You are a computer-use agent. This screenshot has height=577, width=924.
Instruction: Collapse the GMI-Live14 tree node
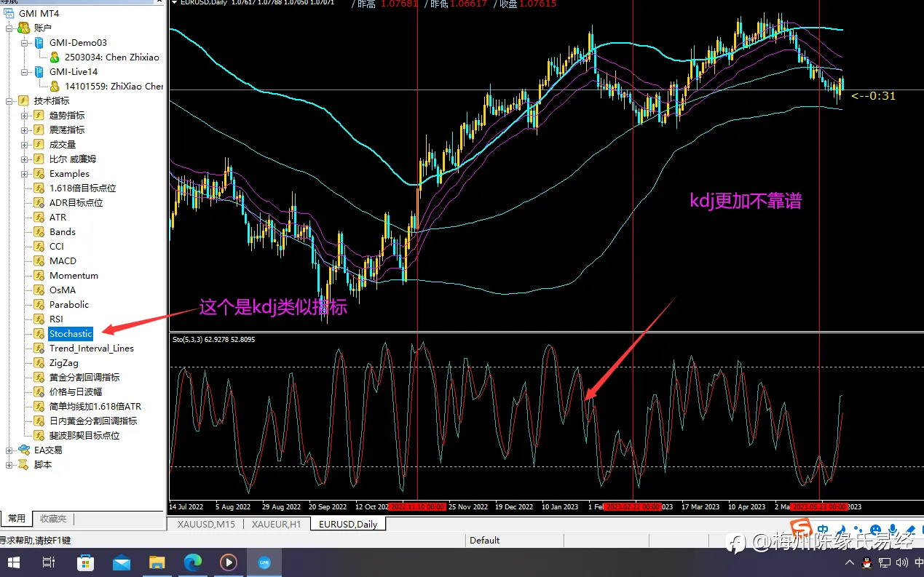(x=25, y=71)
